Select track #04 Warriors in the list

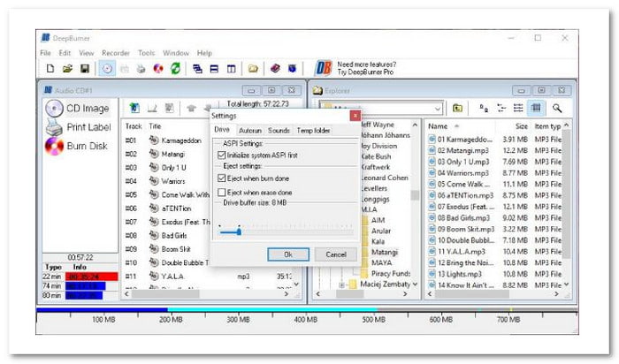[172, 181]
